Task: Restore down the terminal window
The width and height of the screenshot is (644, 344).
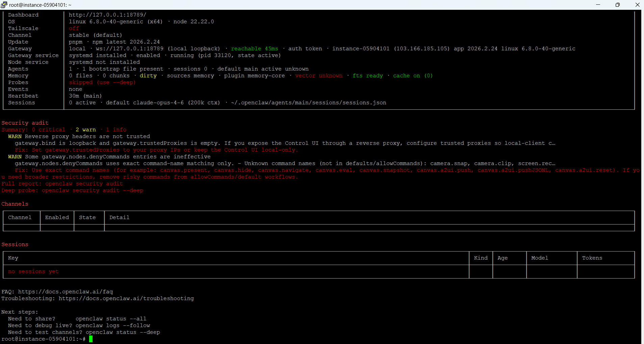Action: 617,5
